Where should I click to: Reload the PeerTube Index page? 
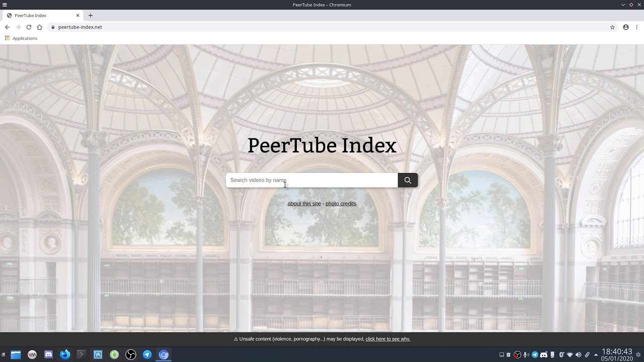[x=29, y=27]
